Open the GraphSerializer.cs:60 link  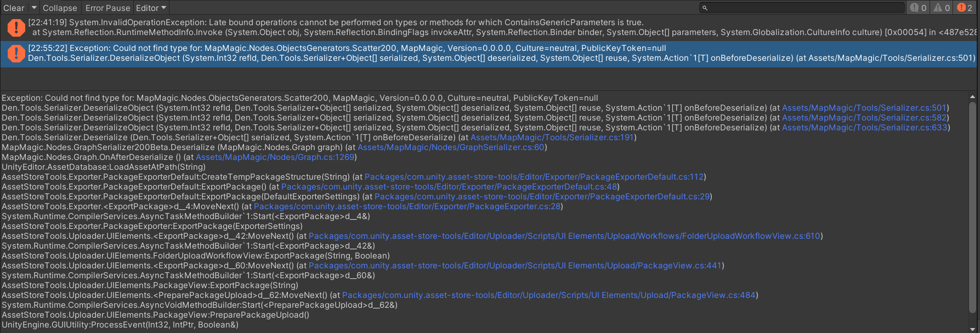(x=451, y=147)
